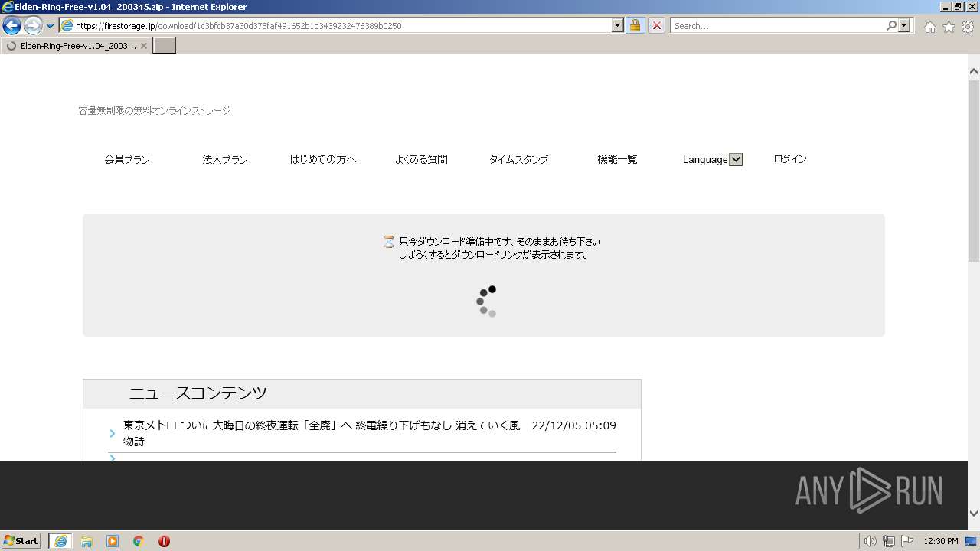The image size is (980, 551).
Task: Launch Chrome from the taskbar
Action: (139, 541)
